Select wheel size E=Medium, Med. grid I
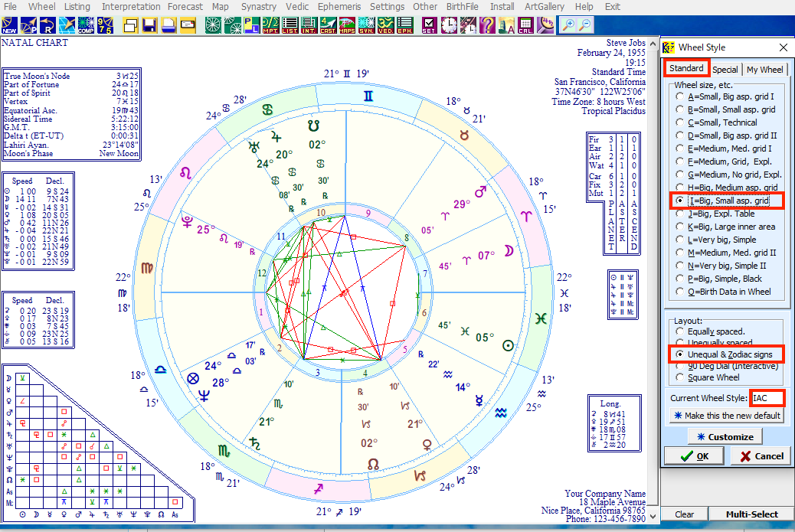This screenshot has height=532, width=795. point(724,149)
